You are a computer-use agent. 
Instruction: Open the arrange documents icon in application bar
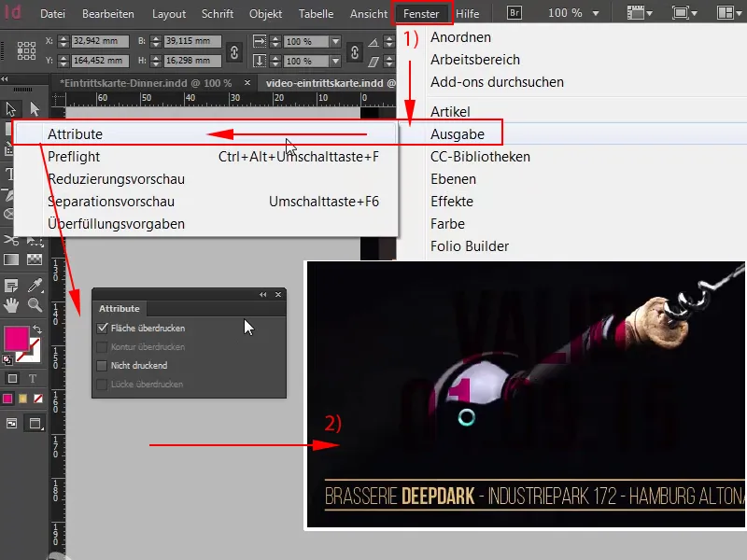(x=725, y=13)
